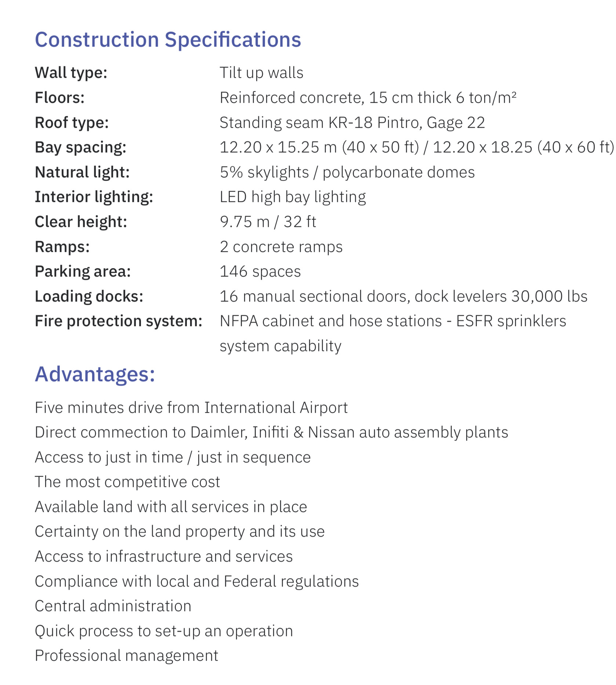Click "The most competitive cost" line
Viewport: 616px width, 685px height.
pos(127,482)
